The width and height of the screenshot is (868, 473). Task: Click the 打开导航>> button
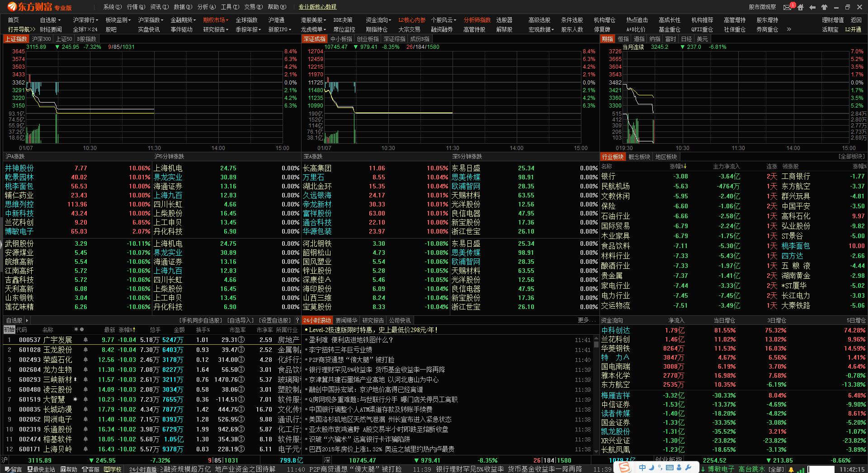[x=21, y=29]
